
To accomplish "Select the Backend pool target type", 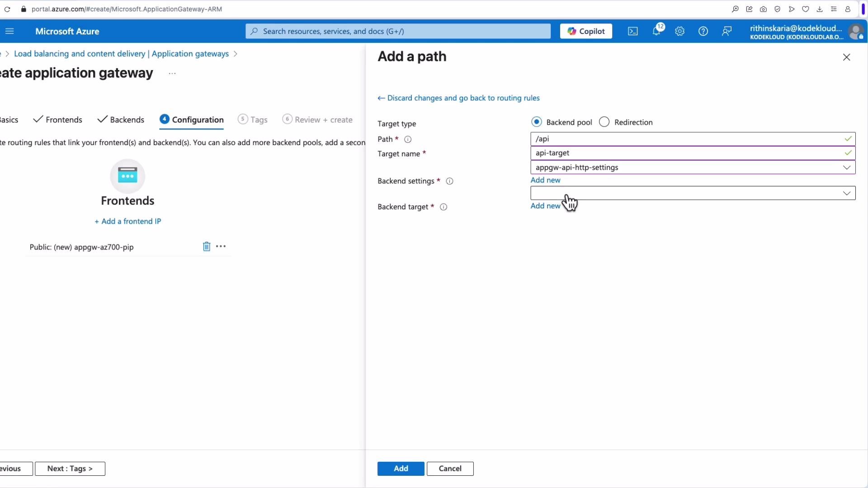I will tap(537, 122).
